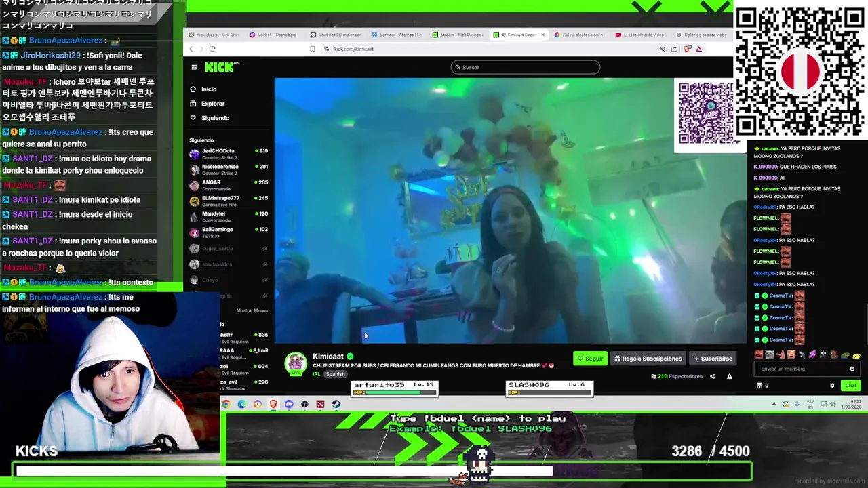Image resolution: width=868 pixels, height=488 pixels.
Task: Switch to the Servidor Aternos tab
Action: tap(397, 35)
